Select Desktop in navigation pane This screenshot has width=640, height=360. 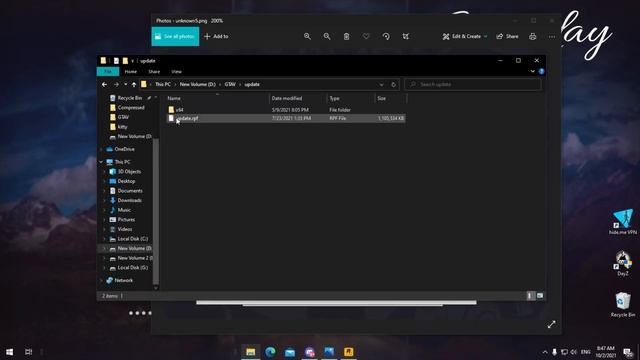[126, 181]
